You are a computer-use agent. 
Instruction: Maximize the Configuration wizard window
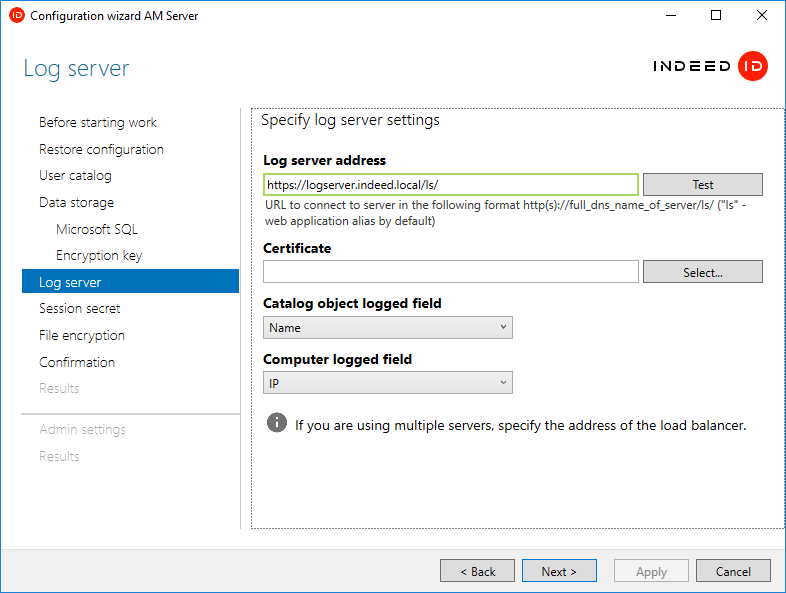pyautogui.click(x=716, y=15)
